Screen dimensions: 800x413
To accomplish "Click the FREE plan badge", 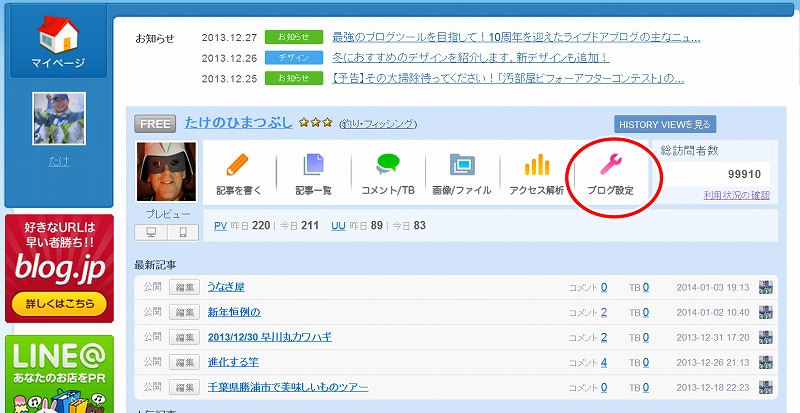I will (155, 124).
